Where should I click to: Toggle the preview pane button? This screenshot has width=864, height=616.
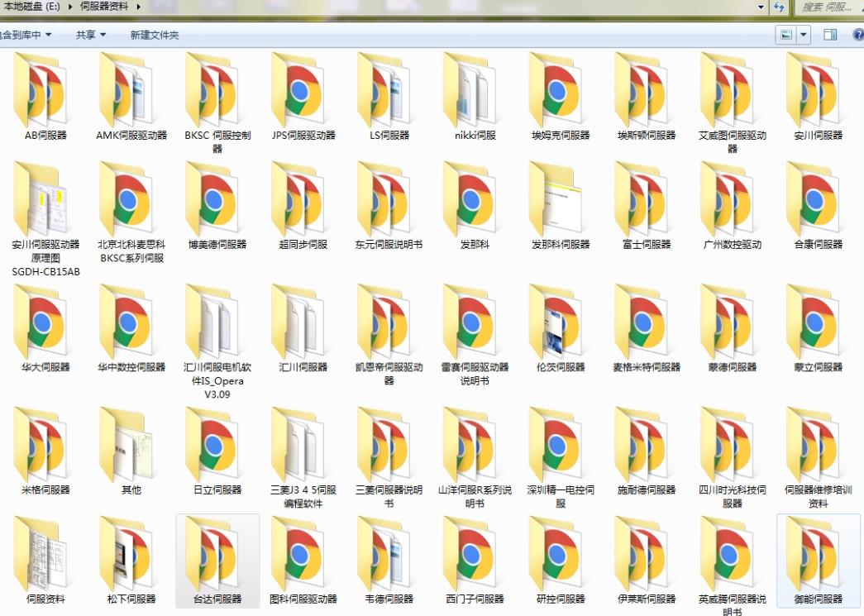click(x=830, y=35)
